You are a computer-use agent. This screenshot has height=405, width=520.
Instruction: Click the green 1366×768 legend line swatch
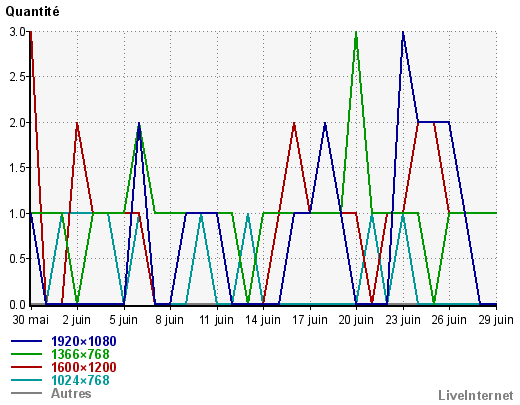tap(26, 354)
